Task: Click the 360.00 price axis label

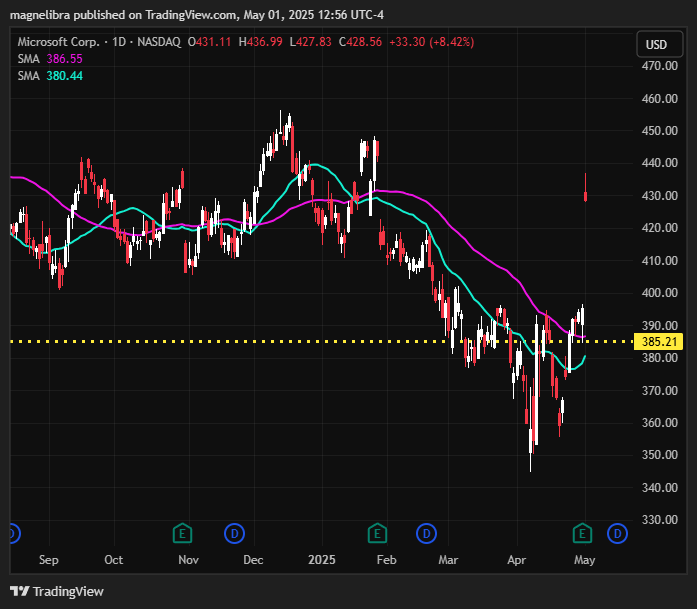Action: (x=660, y=423)
